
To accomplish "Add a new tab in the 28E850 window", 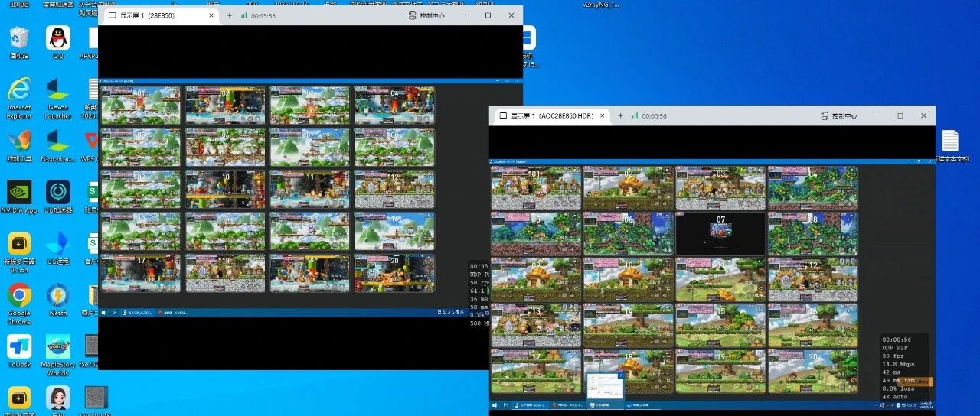I will [x=229, y=15].
